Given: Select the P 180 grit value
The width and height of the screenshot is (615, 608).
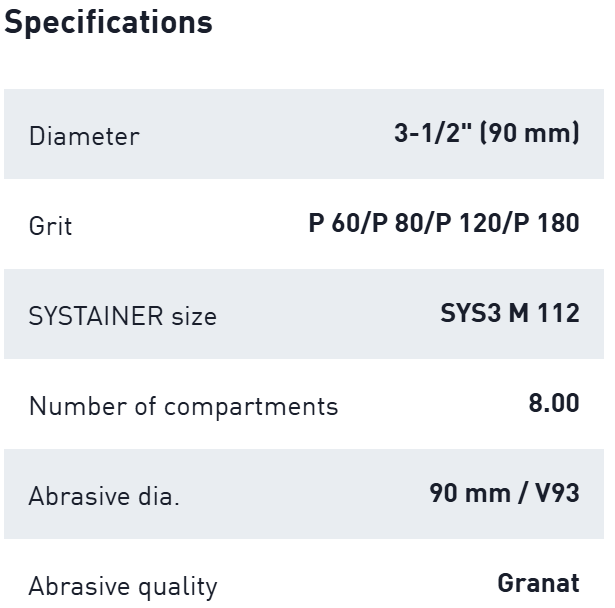Looking at the screenshot, I should tap(546, 223).
